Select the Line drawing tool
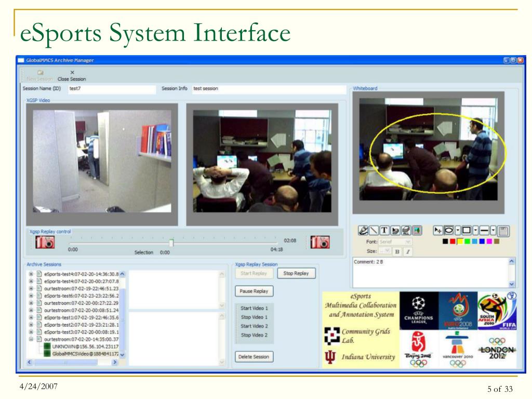 tap(374, 231)
